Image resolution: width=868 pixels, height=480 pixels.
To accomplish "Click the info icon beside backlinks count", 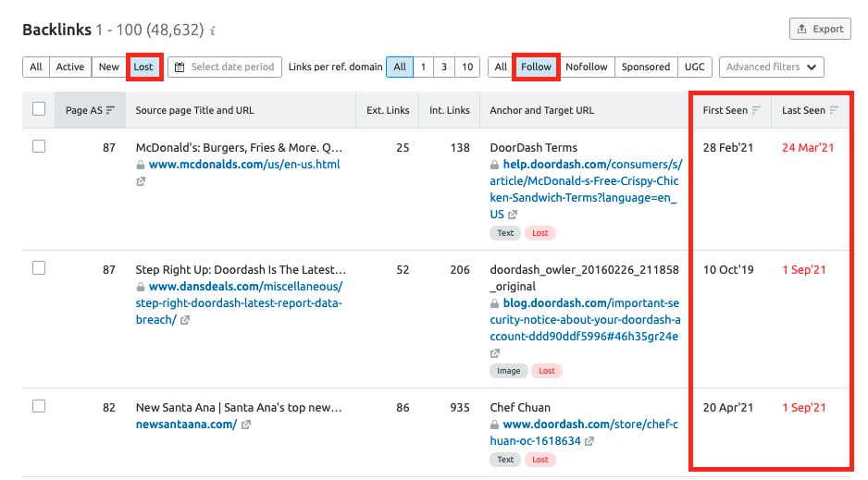I will (x=213, y=31).
